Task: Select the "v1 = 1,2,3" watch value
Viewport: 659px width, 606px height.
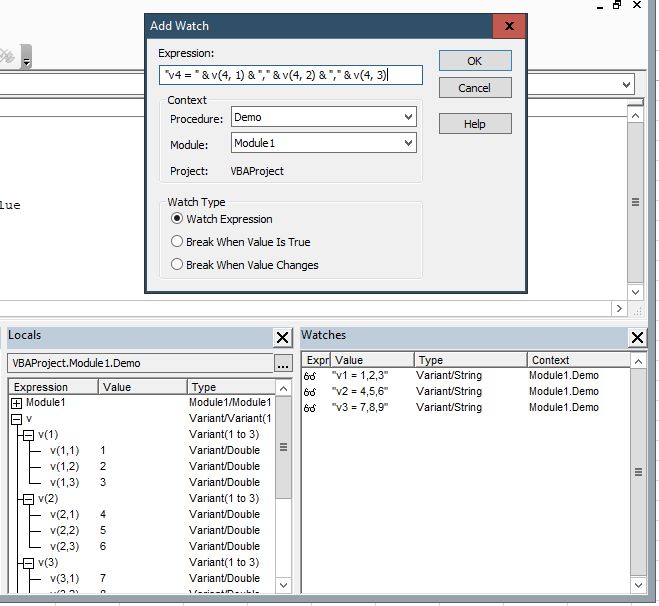Action: pos(360,375)
